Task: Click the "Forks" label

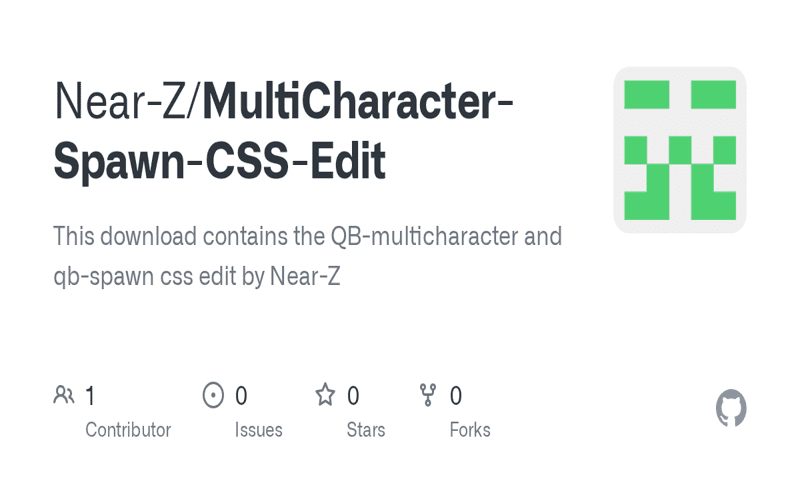Action: (x=470, y=430)
